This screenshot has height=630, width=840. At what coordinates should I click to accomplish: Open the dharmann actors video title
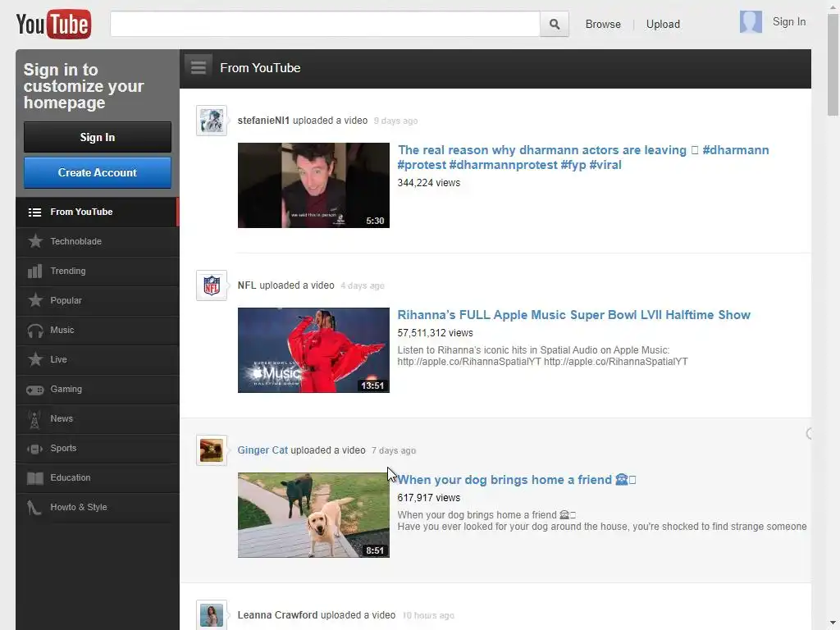coord(583,157)
